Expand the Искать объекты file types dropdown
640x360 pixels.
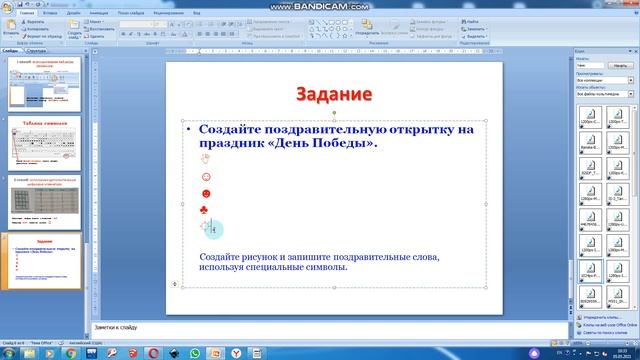tap(631, 94)
